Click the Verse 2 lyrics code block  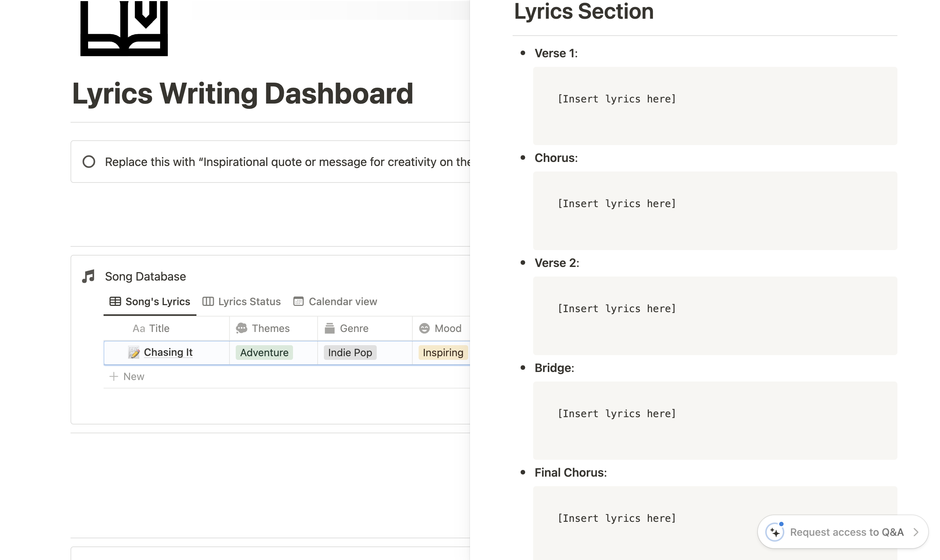[x=715, y=316]
